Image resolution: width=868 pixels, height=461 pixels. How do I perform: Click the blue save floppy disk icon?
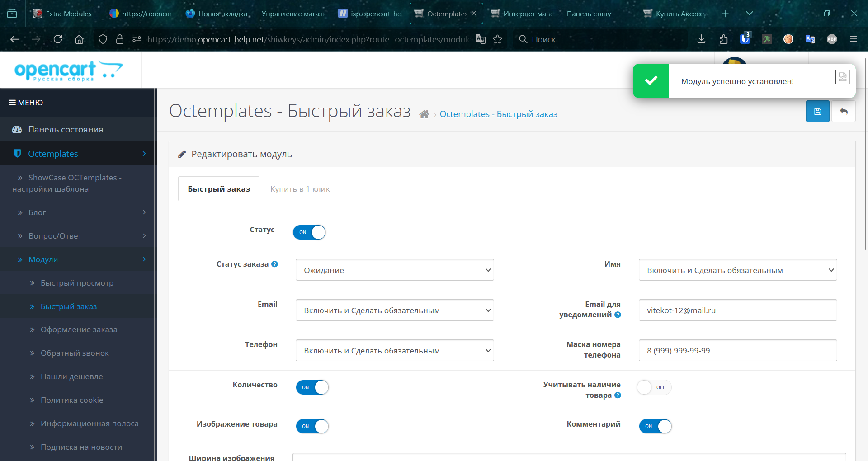click(x=817, y=111)
